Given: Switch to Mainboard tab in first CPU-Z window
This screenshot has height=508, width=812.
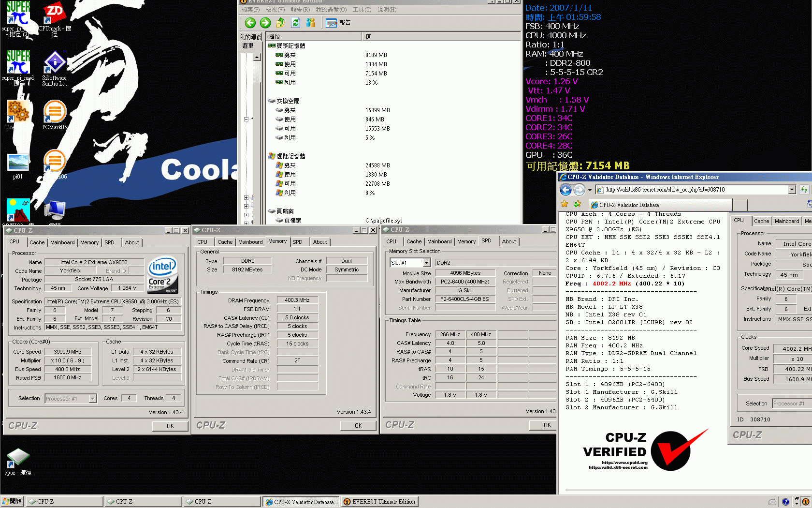Looking at the screenshot, I should pyautogui.click(x=62, y=242).
